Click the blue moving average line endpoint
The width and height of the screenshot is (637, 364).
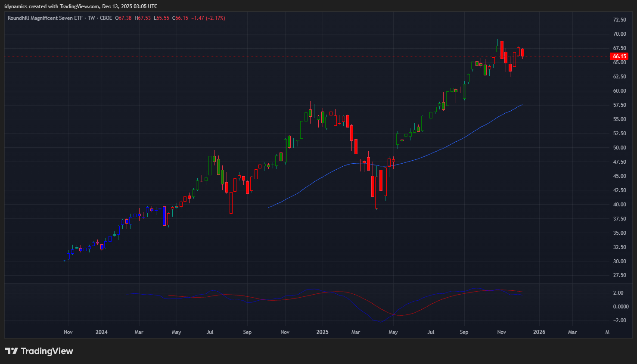pyautogui.click(x=522, y=105)
